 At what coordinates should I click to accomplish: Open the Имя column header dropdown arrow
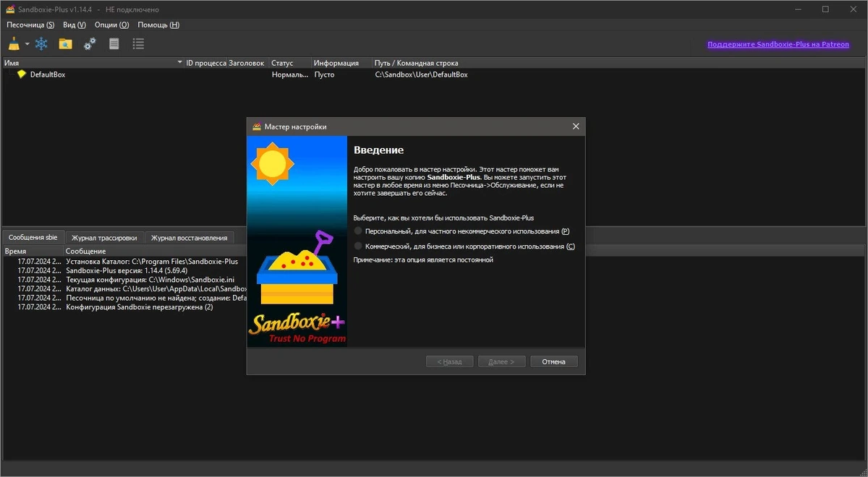pyautogui.click(x=180, y=63)
